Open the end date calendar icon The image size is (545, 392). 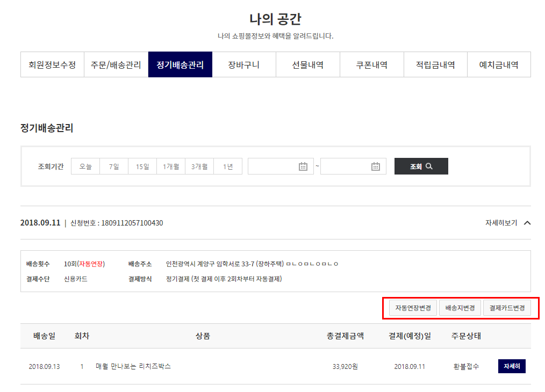[376, 166]
